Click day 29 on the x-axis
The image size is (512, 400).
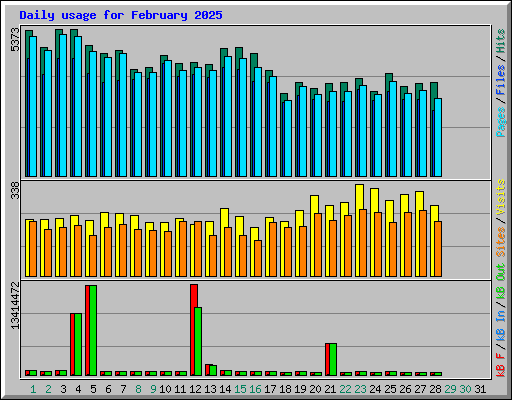click(x=450, y=389)
